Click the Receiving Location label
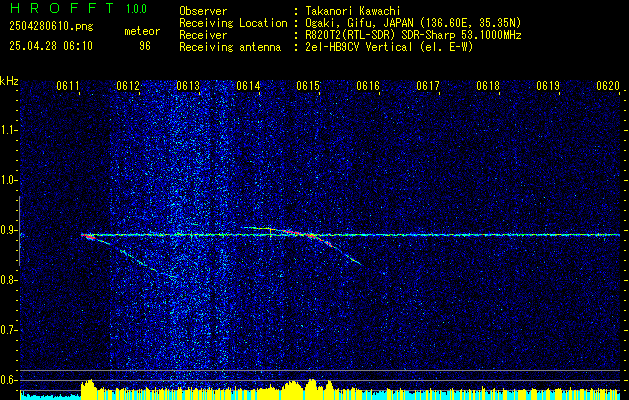The image size is (629, 400). pyautogui.click(x=233, y=23)
